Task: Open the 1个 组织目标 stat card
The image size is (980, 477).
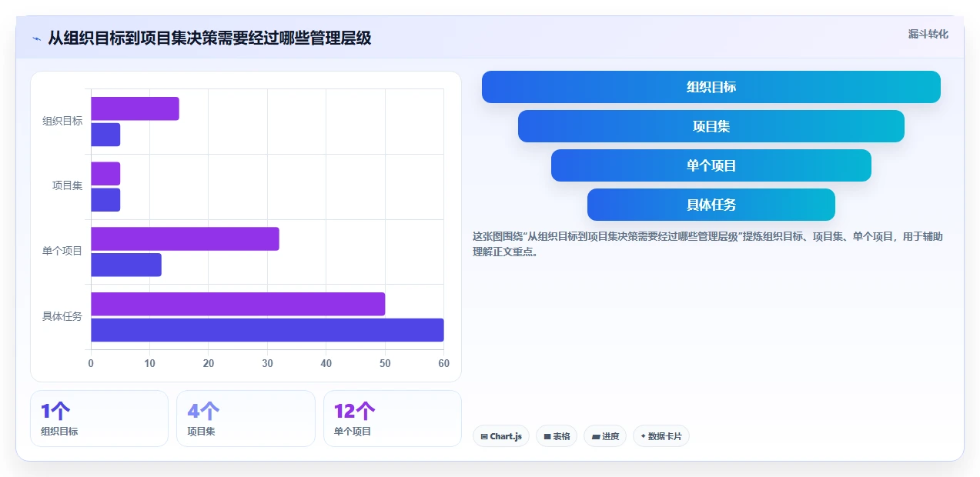Action: point(99,419)
